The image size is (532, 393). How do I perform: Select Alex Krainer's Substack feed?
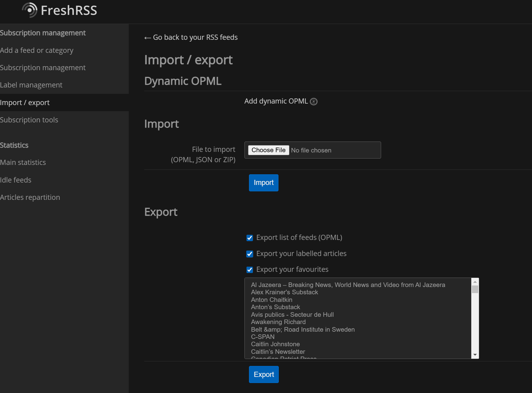pos(285,292)
